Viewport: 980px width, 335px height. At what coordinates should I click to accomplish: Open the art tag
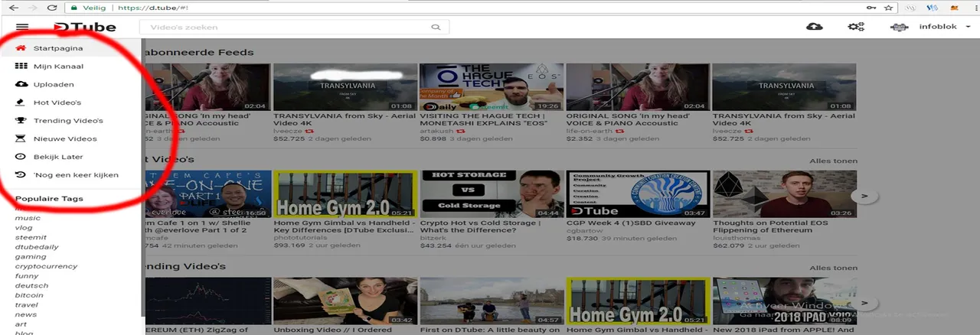point(21,324)
